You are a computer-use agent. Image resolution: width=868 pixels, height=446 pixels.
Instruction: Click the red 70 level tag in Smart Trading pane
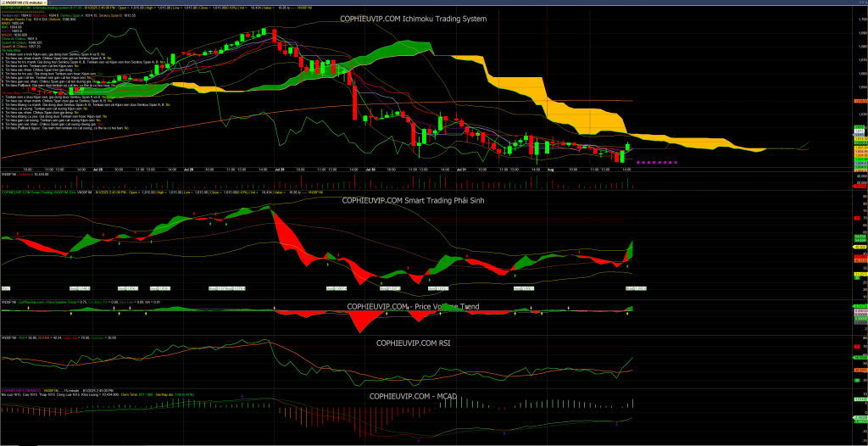tap(857, 218)
